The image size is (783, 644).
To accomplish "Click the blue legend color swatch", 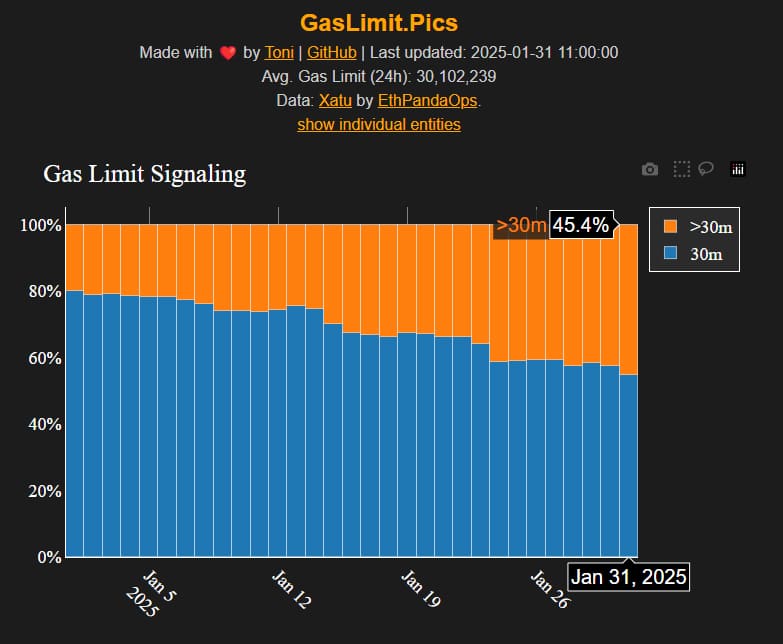I will [x=671, y=254].
